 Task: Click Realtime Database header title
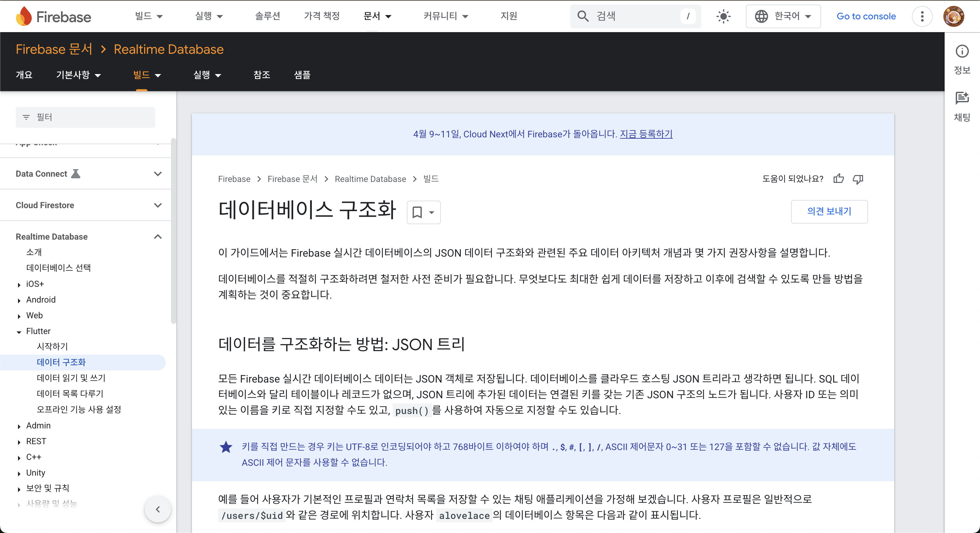coord(169,49)
